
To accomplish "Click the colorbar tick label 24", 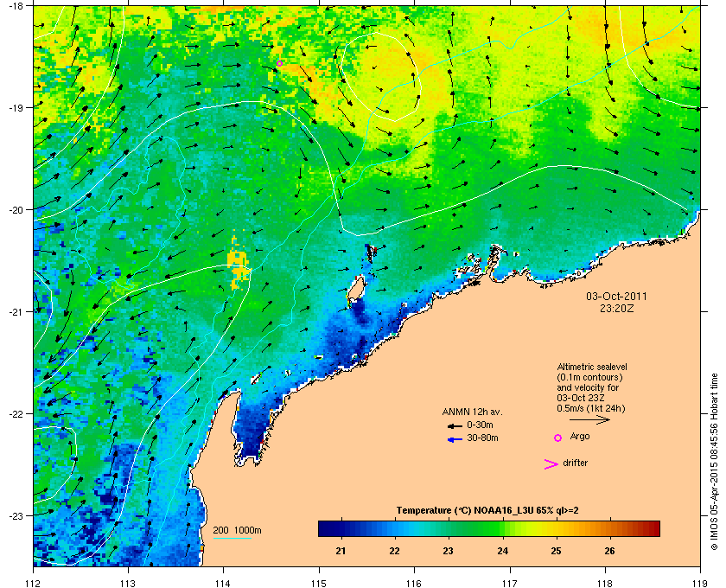I will [502, 551].
